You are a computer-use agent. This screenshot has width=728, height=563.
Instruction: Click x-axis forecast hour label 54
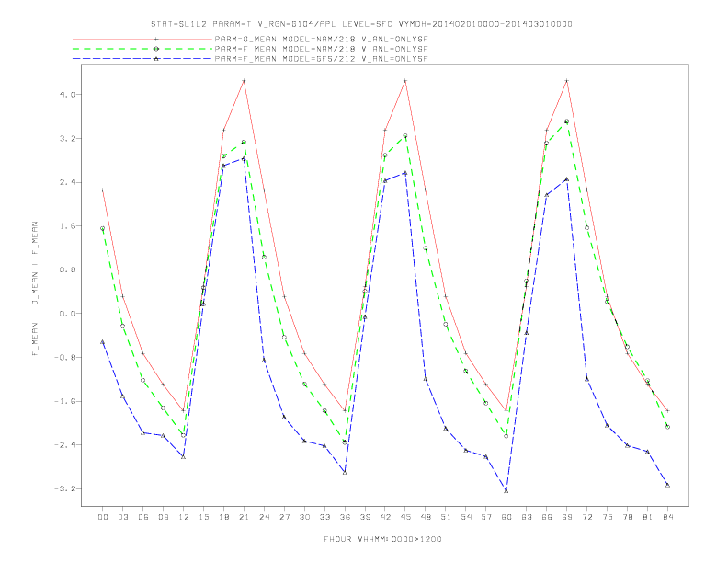pos(466,517)
